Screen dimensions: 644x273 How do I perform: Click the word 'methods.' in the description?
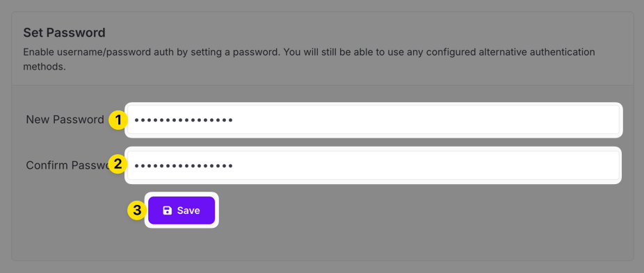point(45,67)
